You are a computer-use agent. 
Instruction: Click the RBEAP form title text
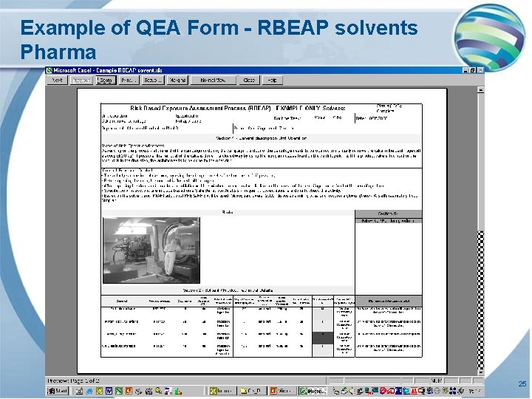click(237, 108)
